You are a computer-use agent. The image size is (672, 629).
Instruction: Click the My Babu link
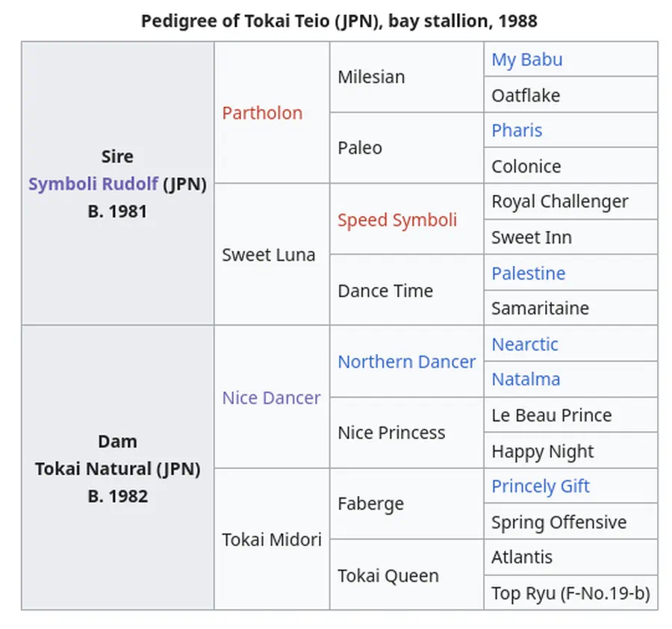[x=526, y=60]
